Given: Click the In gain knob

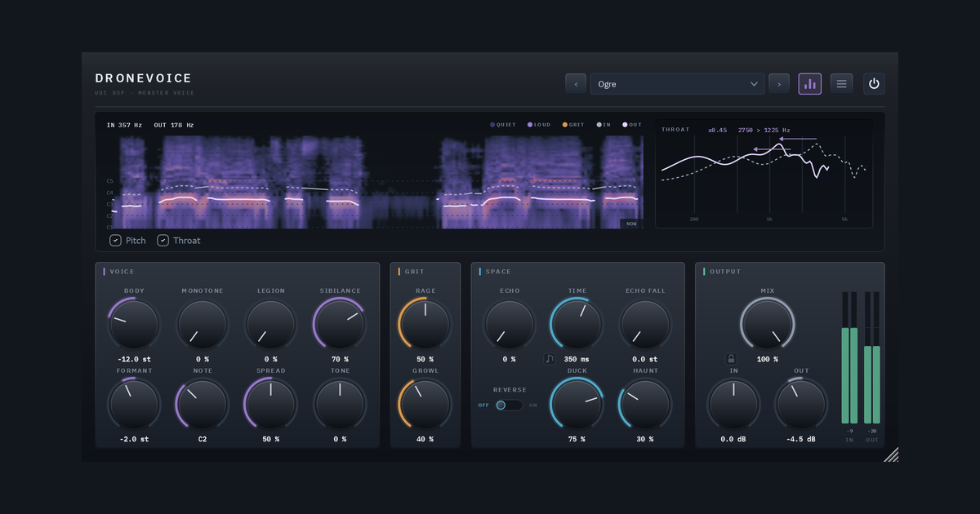Looking at the screenshot, I should [x=733, y=404].
